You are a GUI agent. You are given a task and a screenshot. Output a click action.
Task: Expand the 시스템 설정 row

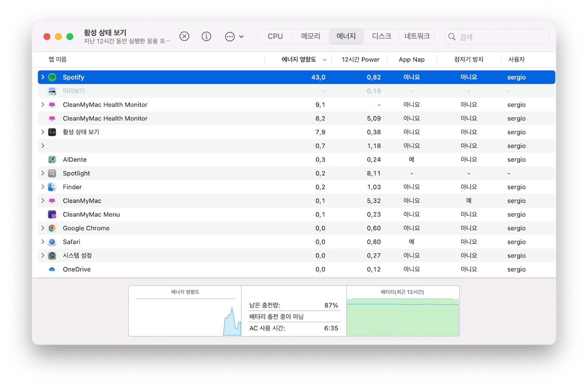pyautogui.click(x=43, y=255)
